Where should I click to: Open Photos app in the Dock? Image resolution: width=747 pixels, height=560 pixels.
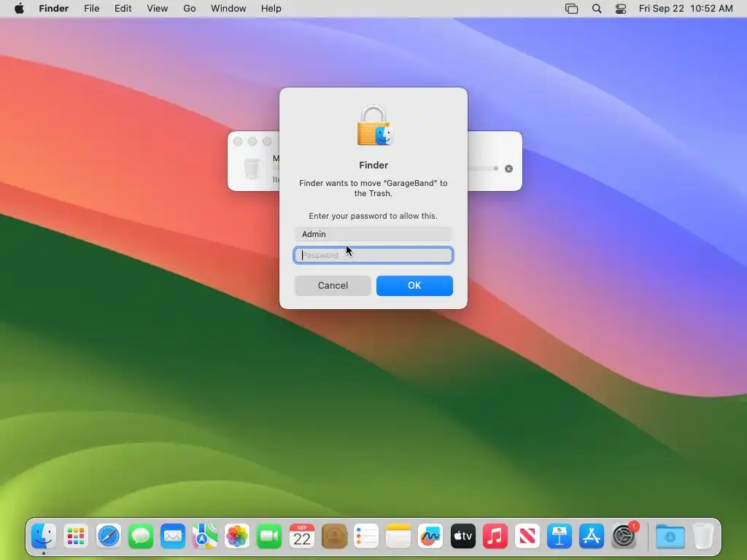(x=237, y=537)
